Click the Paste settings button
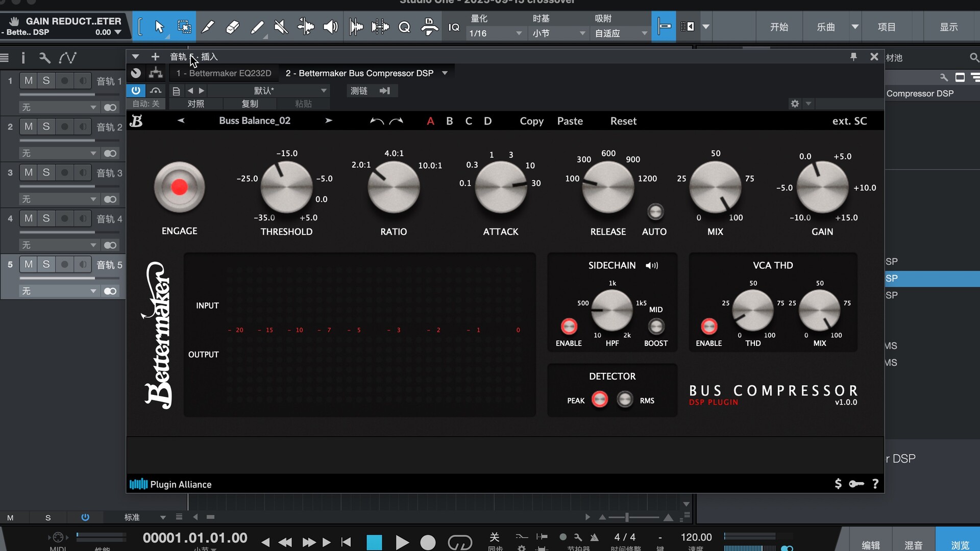 pos(570,121)
